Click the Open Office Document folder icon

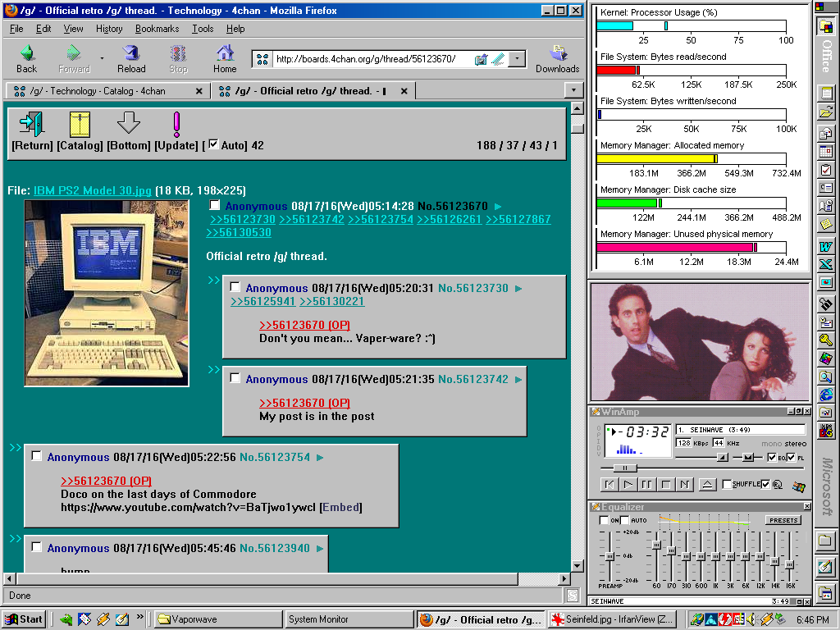coord(825,112)
